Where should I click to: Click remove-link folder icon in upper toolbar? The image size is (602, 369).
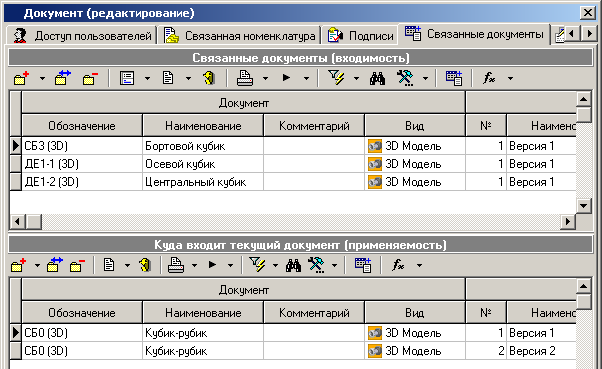click(90, 78)
